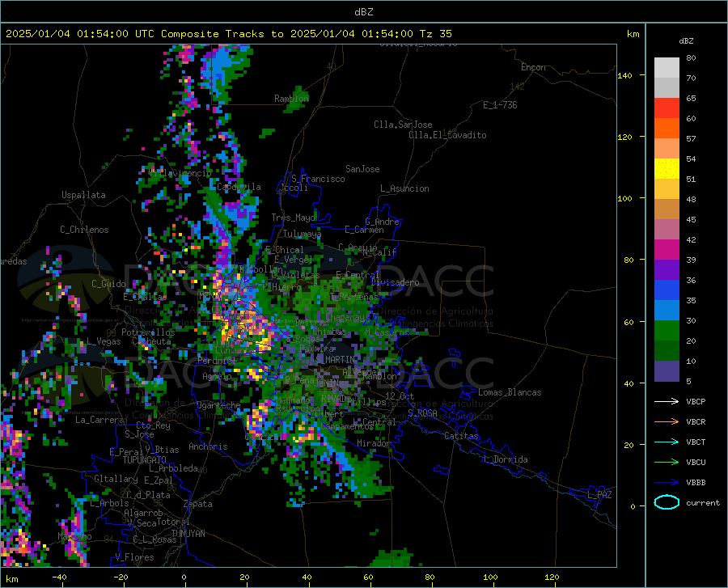Click the 'L_Asuncion' place label

pos(404,188)
